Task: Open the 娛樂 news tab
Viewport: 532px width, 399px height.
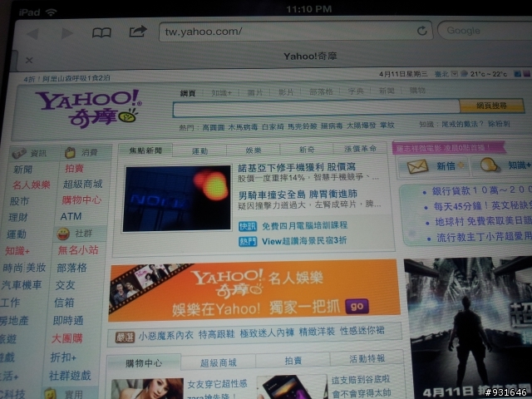Action: coord(254,150)
